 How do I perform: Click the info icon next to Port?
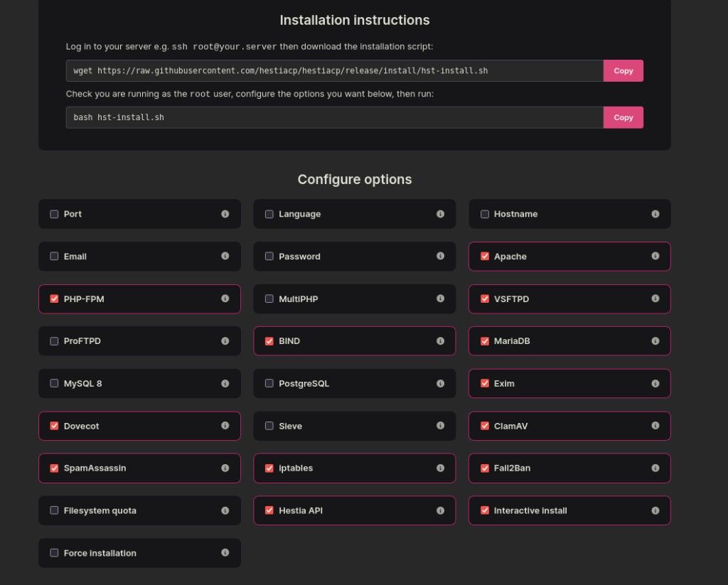coord(225,214)
